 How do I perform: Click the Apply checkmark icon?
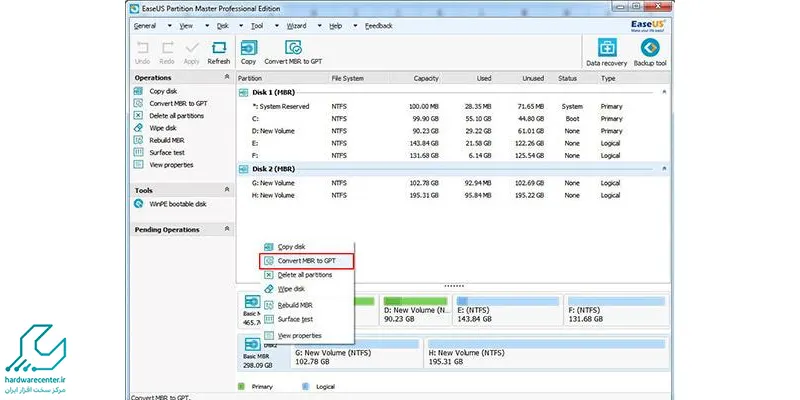point(192,48)
